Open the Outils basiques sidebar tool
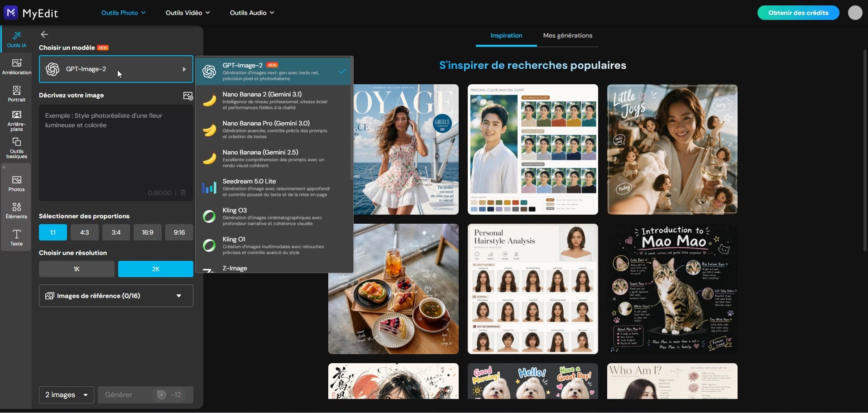This screenshot has height=413, width=868. (17, 148)
